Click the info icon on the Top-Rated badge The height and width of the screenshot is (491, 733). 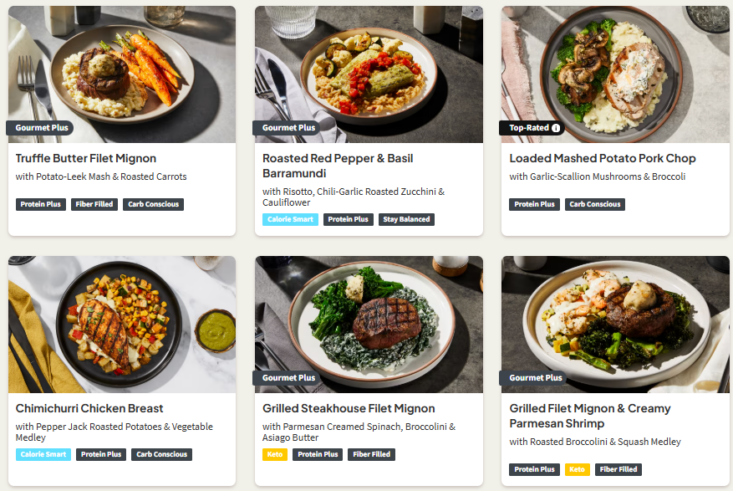tap(556, 128)
